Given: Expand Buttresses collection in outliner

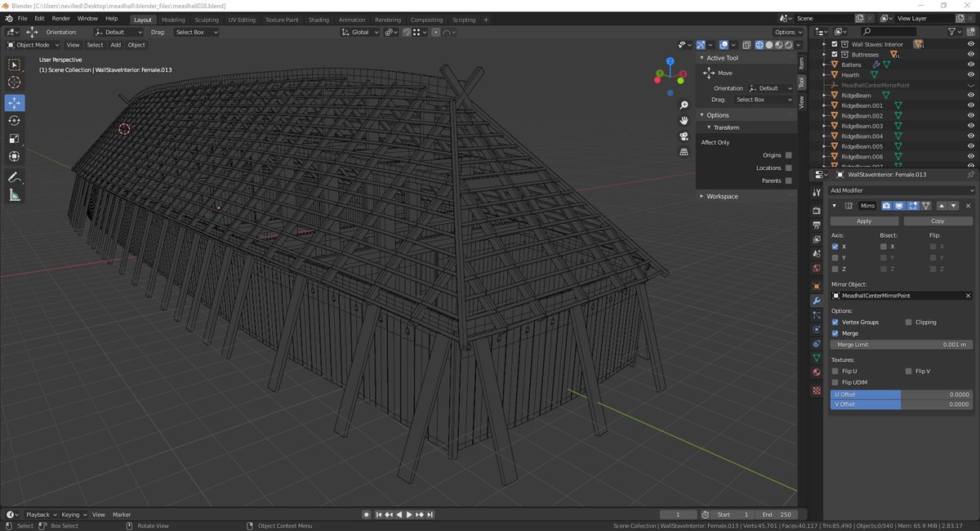Looking at the screenshot, I should click(825, 55).
